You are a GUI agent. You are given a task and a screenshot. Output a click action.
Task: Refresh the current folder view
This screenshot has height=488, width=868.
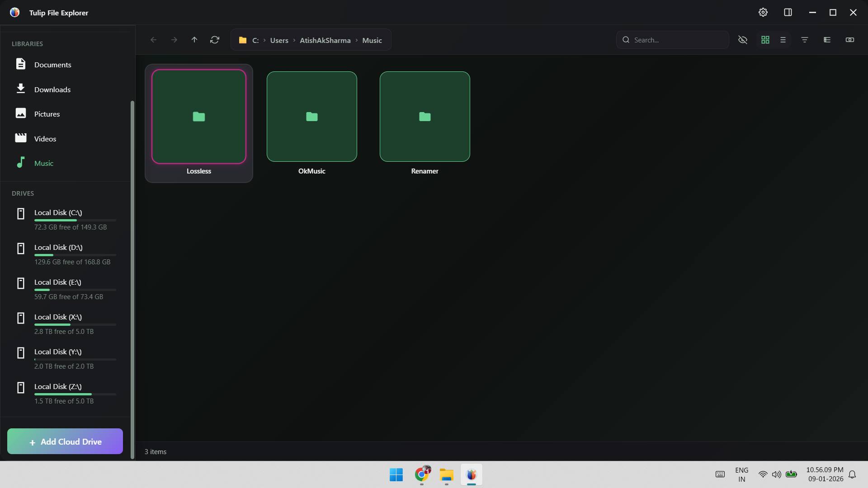pyautogui.click(x=215, y=40)
